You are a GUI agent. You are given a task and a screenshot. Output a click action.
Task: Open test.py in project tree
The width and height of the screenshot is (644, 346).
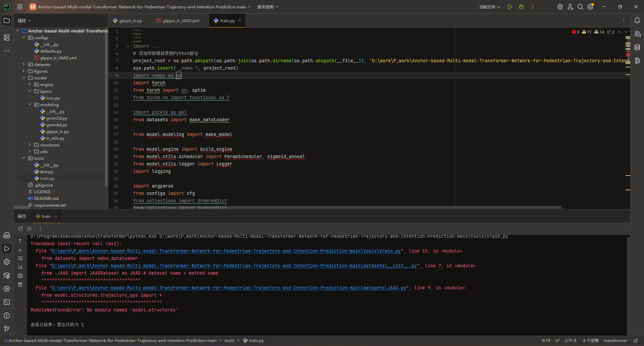[46, 171]
